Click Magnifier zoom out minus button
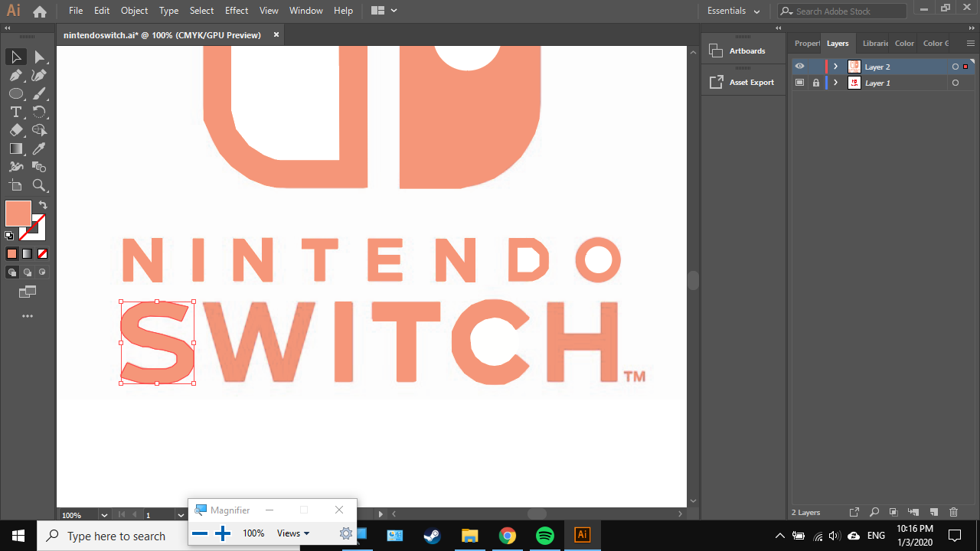 [200, 533]
